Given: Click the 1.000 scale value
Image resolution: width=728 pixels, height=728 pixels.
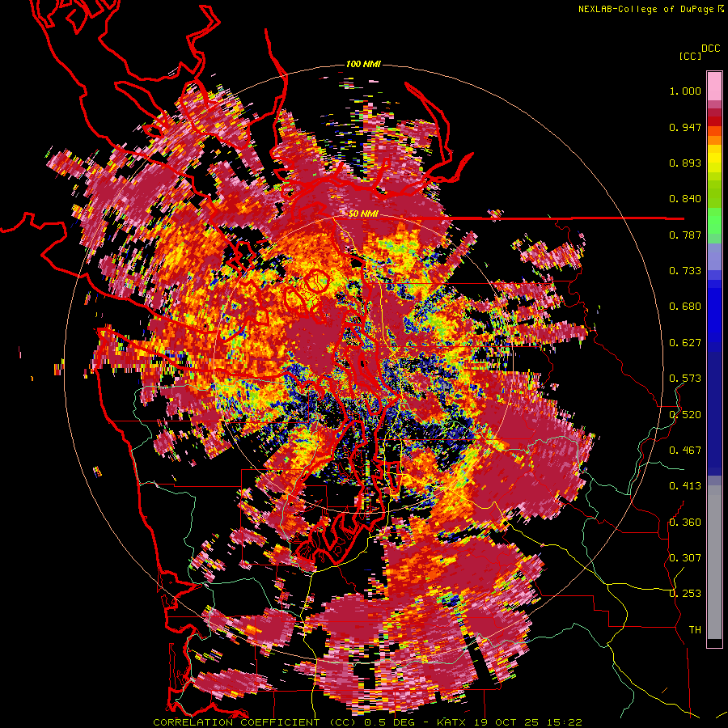Looking at the screenshot, I should click(685, 91).
